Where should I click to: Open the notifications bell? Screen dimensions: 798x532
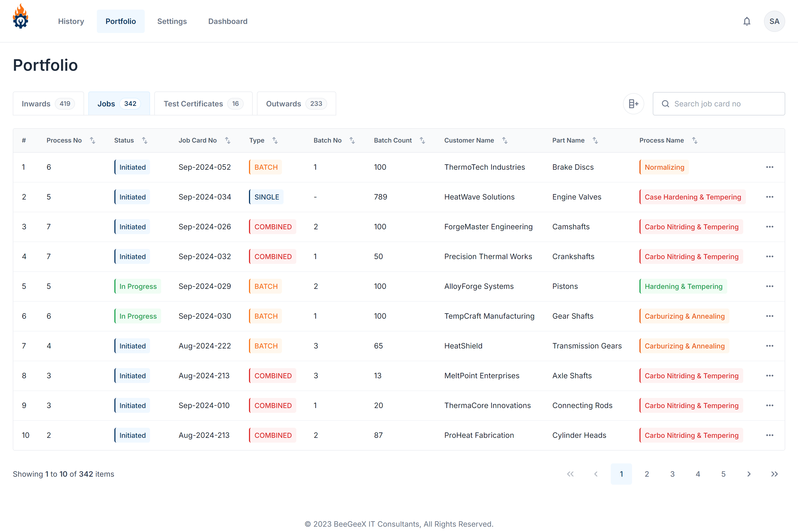(x=747, y=21)
